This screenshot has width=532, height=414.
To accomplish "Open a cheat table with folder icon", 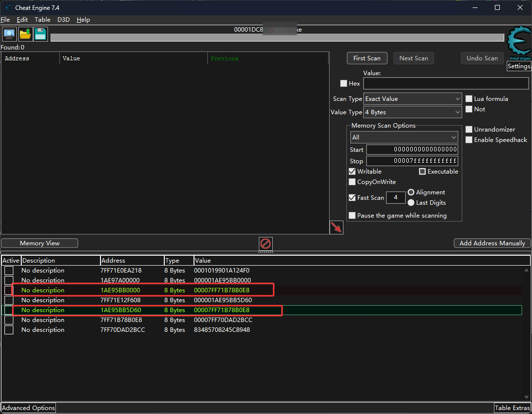I will pyautogui.click(x=25, y=34).
